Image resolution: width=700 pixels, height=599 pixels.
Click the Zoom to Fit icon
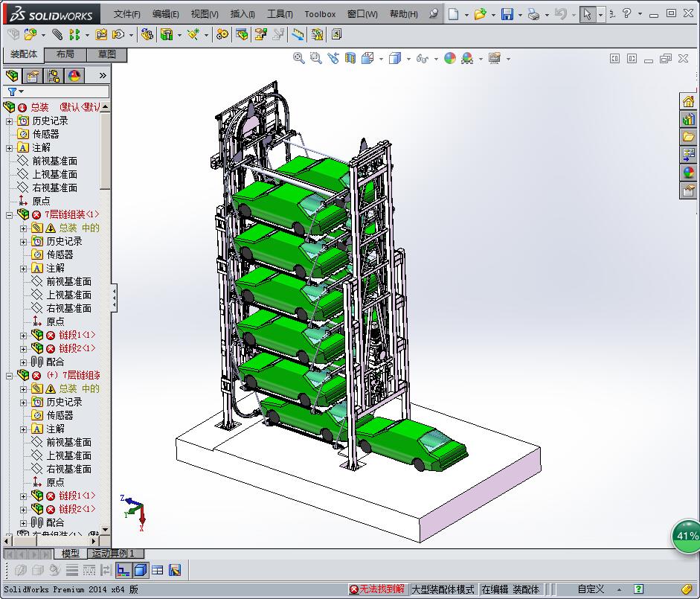point(298,58)
